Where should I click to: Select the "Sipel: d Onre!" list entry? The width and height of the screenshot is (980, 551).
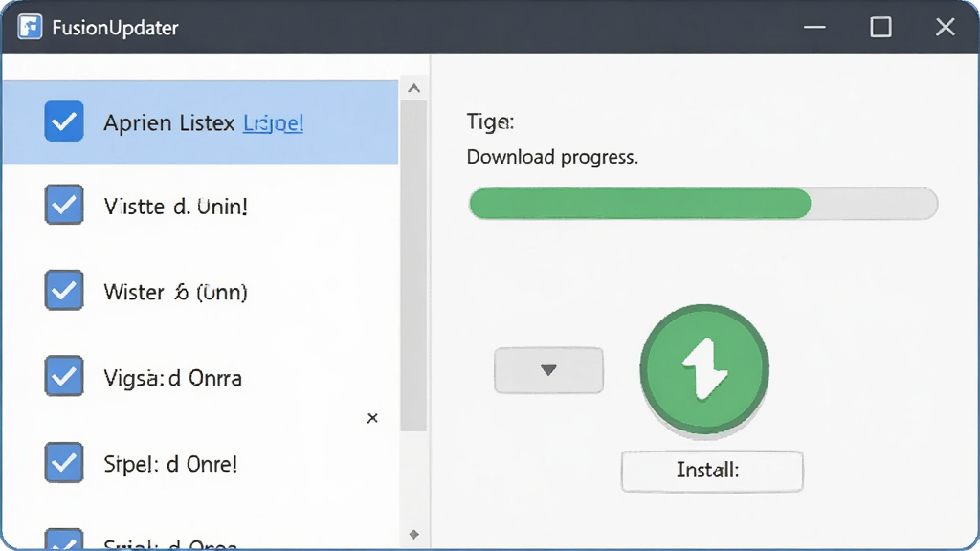[x=170, y=464]
